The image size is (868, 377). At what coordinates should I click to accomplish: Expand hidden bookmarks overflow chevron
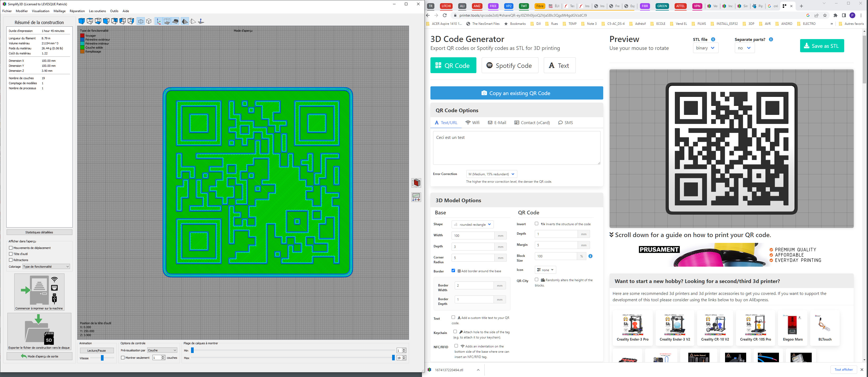(832, 24)
